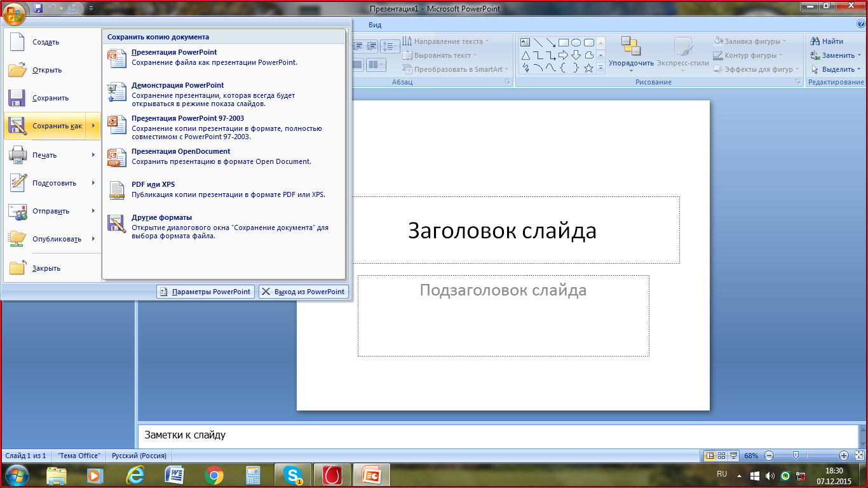Select the 5-point Star shape
The width and height of the screenshot is (868, 488).
pos(588,68)
